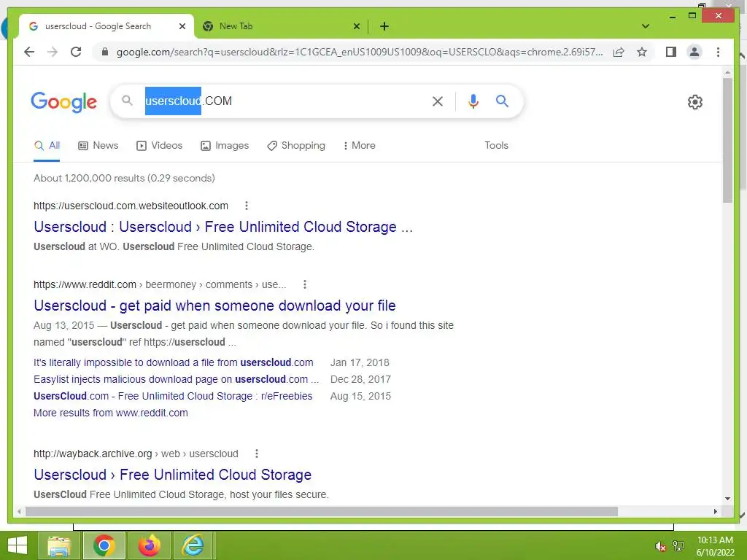Launch Firefox from the taskbar
747x560 pixels.
149,545
